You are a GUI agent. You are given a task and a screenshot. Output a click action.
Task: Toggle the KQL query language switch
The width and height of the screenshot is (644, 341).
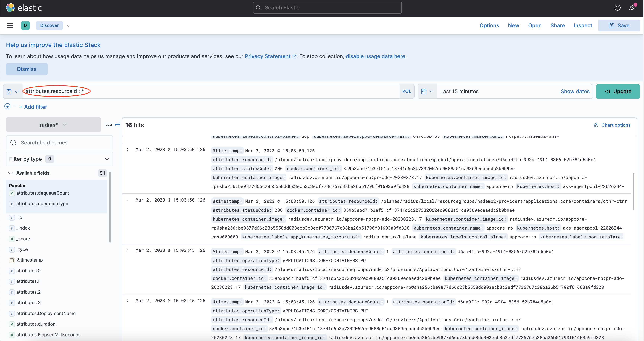point(407,91)
